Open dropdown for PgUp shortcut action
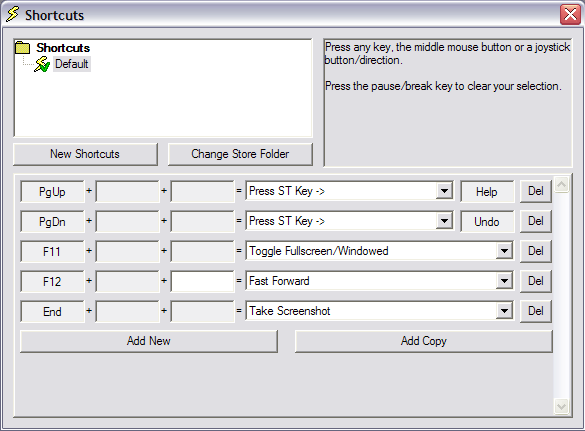 pyautogui.click(x=444, y=191)
